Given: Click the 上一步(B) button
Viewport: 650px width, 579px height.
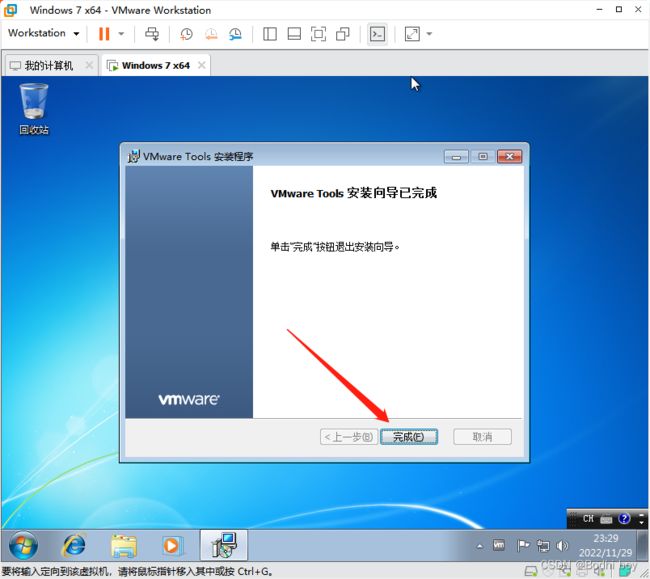Looking at the screenshot, I should coord(348,436).
